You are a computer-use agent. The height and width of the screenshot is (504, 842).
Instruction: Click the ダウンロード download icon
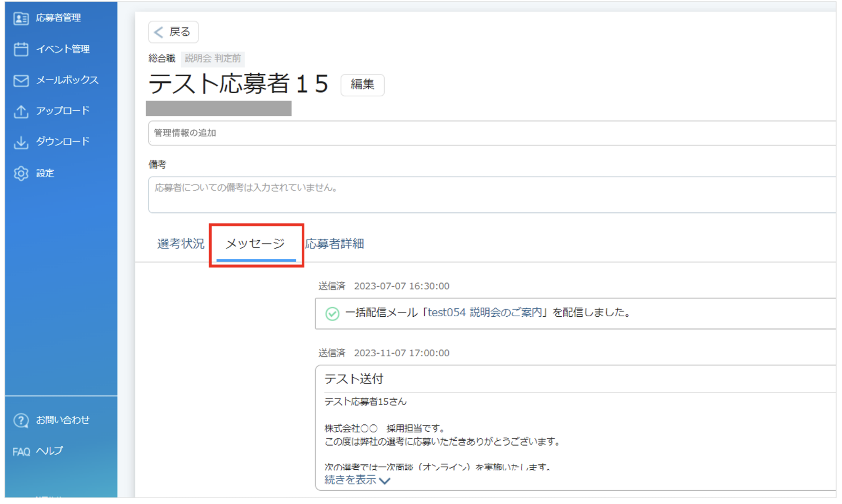tap(21, 142)
